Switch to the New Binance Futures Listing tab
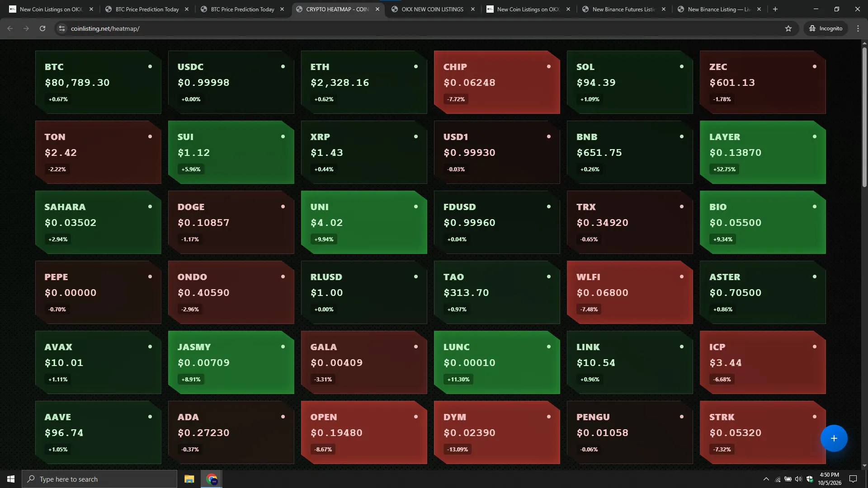This screenshot has height=488, width=868. click(x=623, y=9)
